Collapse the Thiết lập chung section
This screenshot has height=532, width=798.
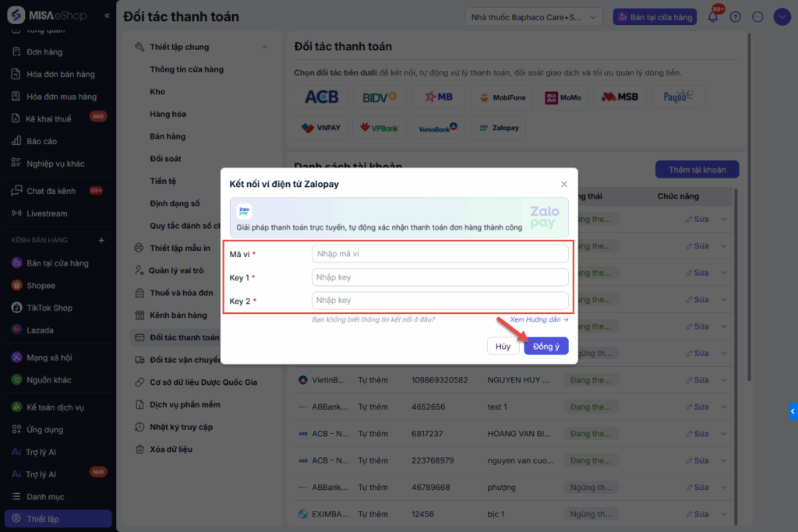click(264, 48)
